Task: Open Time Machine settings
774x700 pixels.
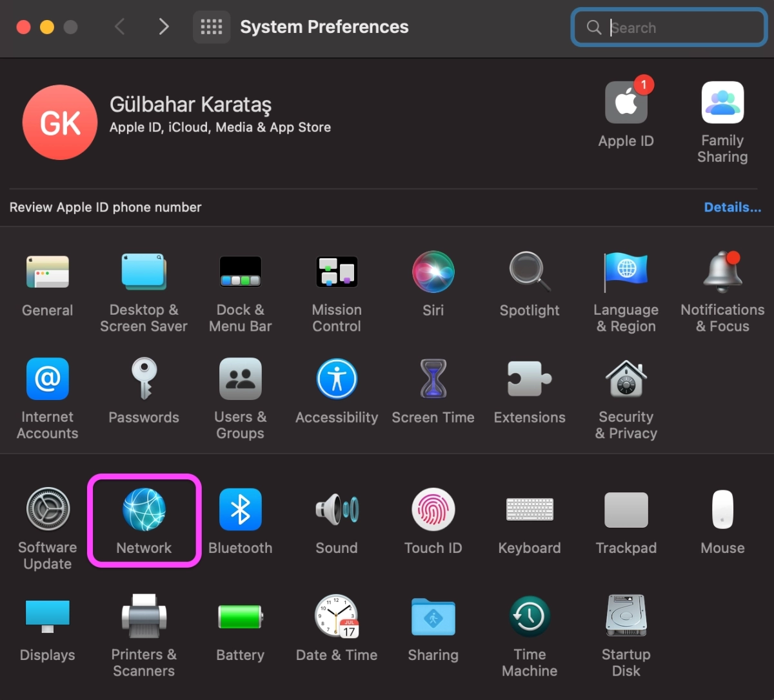Action: click(529, 617)
